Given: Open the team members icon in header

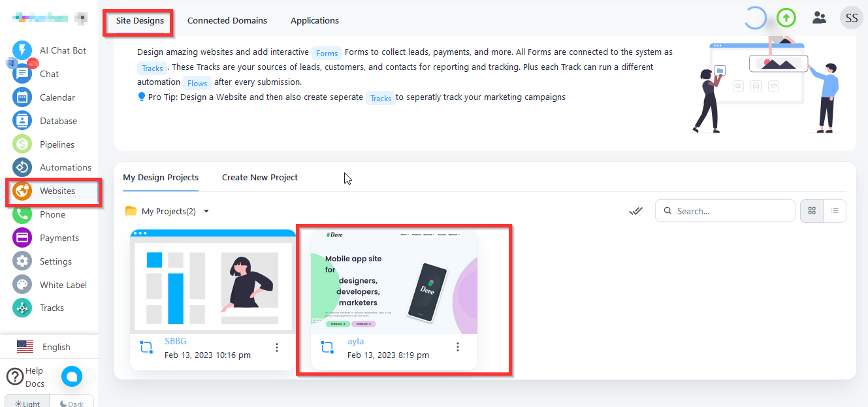Looking at the screenshot, I should tap(819, 18).
